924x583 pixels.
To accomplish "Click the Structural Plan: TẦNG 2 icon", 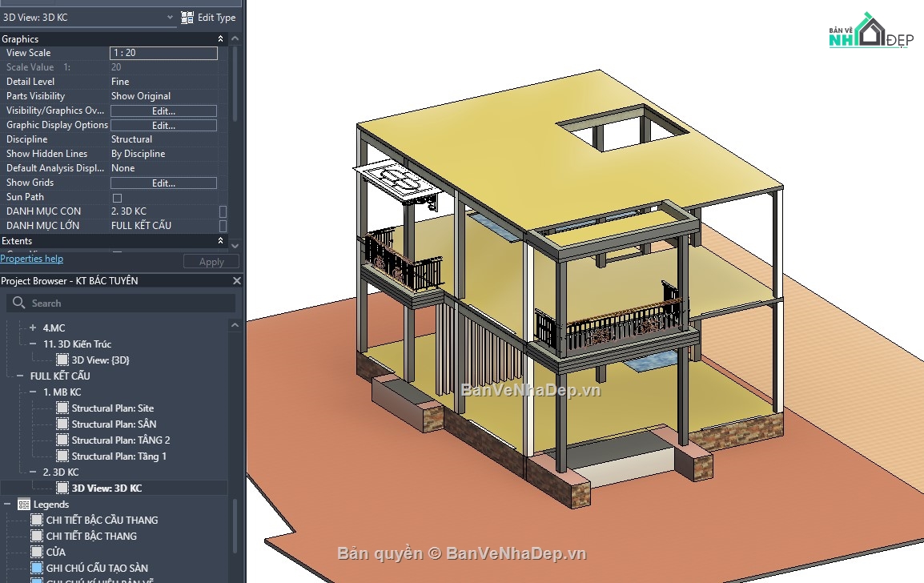I will point(62,440).
